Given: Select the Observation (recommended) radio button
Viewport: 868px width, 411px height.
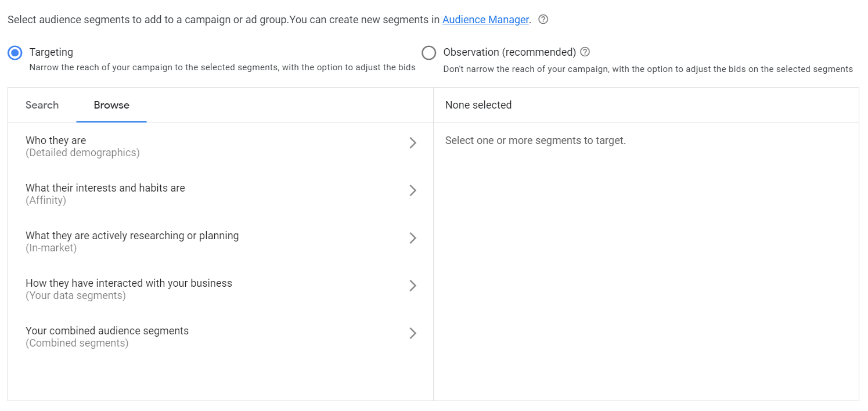Looking at the screenshot, I should (428, 53).
